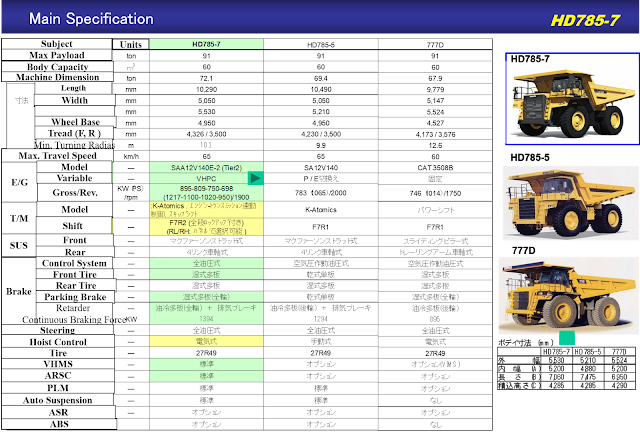Select the 69.4 ton value cell

click(321, 78)
